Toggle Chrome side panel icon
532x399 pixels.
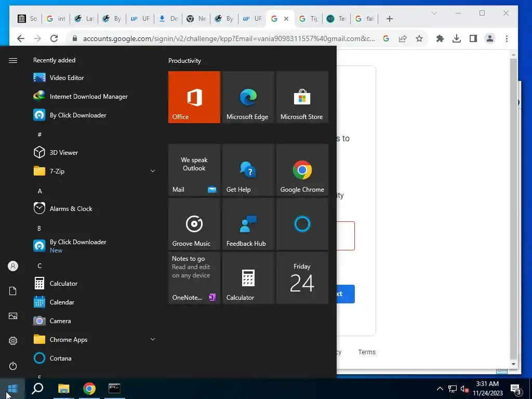click(473, 38)
